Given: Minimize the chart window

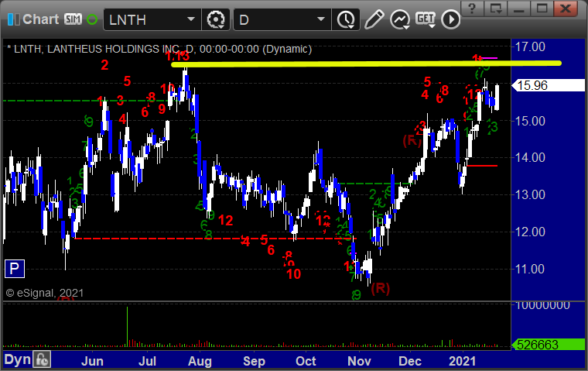Looking at the screenshot, I should point(518,9).
